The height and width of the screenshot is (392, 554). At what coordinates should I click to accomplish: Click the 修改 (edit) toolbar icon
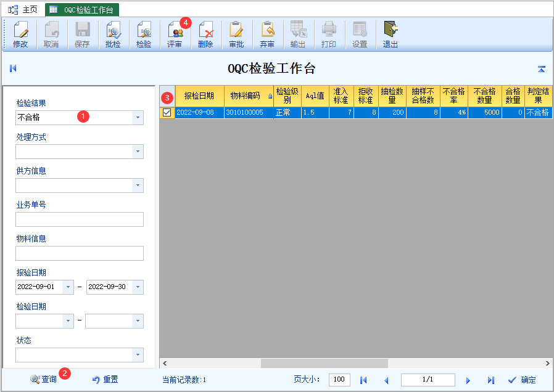tap(20, 35)
